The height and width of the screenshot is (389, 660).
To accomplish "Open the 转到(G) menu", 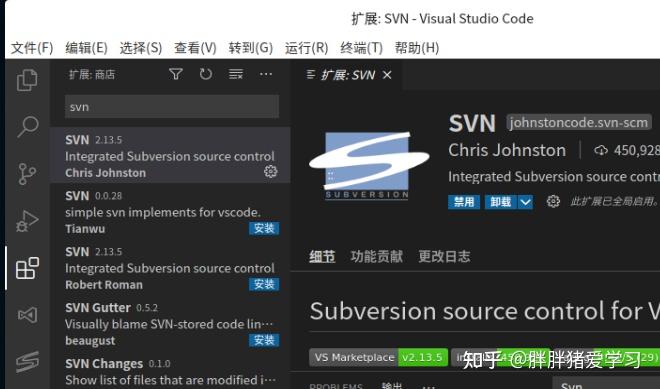I will coord(251,48).
